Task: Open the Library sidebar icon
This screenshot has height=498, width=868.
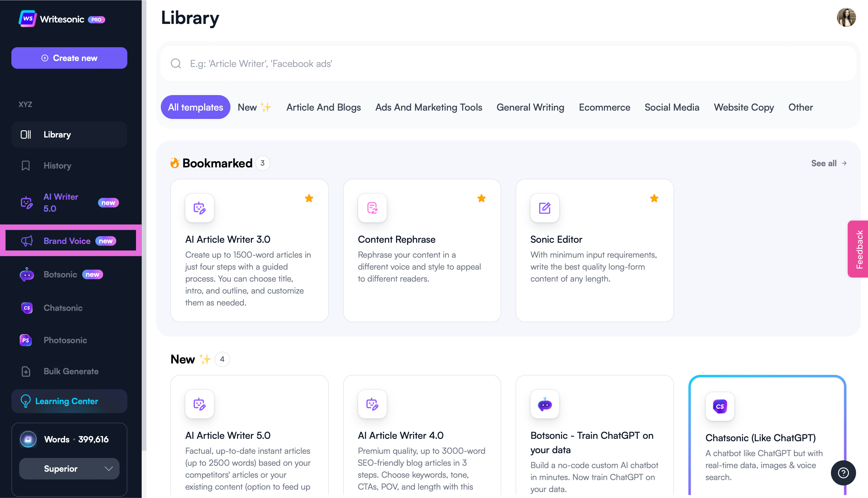Action: (x=26, y=135)
